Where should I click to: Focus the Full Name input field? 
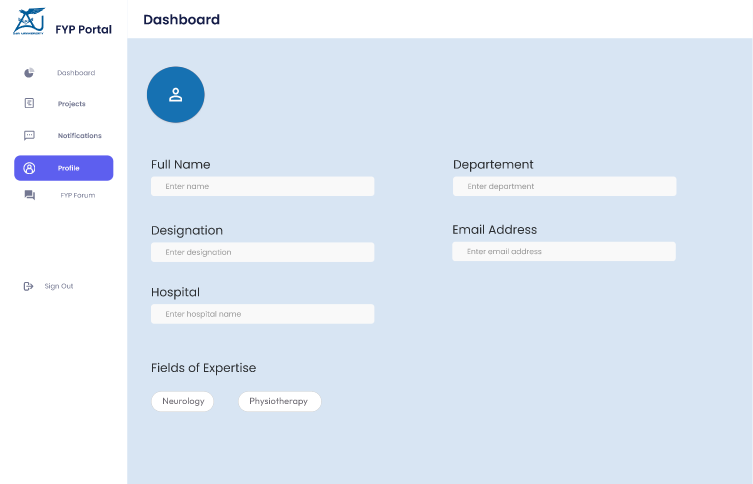[262, 186]
